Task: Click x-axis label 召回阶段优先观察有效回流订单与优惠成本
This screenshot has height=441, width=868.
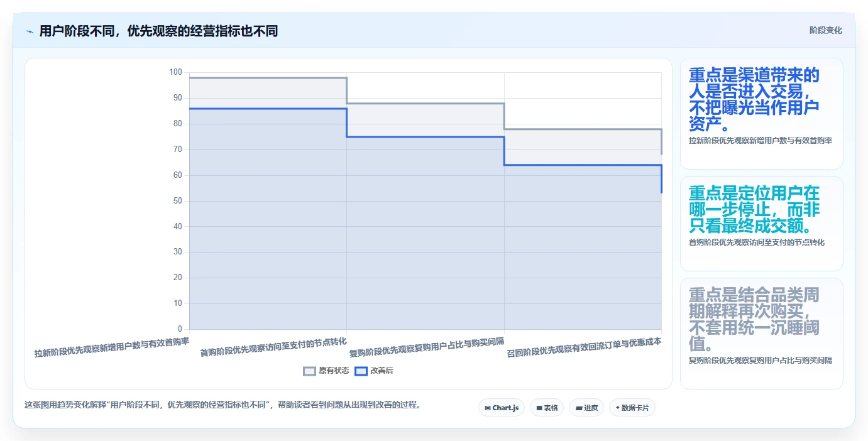Action: point(585,347)
